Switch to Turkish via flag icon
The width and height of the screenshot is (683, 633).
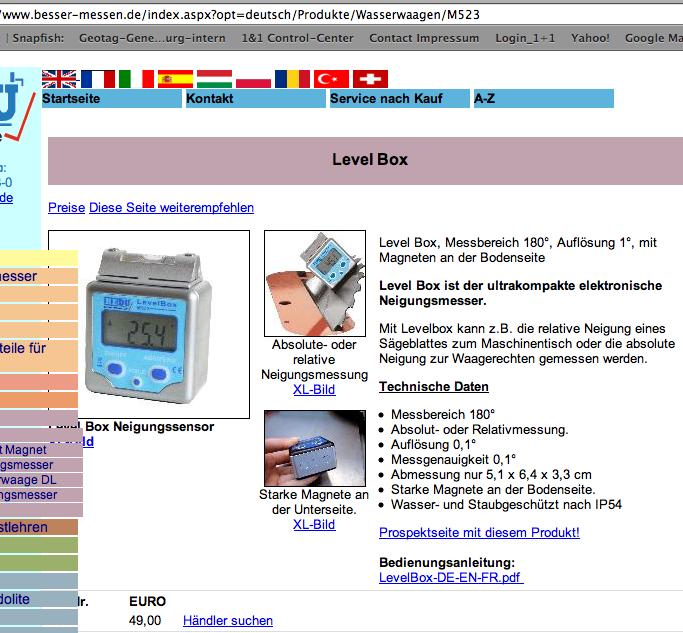tap(331, 79)
